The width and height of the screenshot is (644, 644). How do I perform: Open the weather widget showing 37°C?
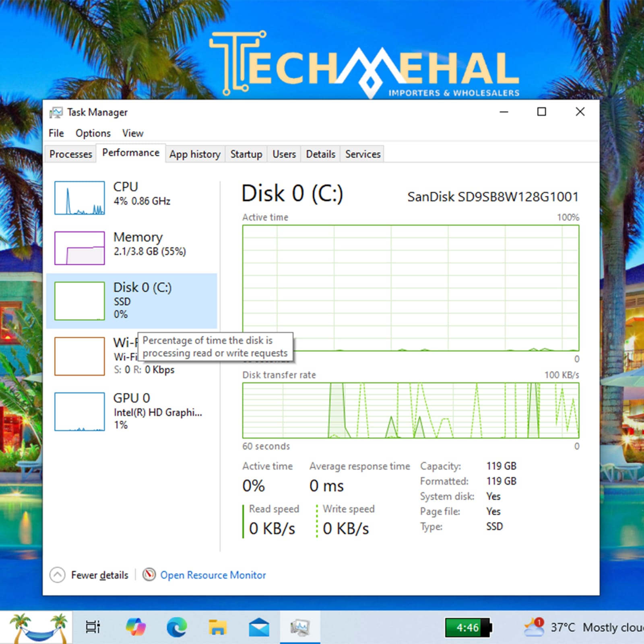(584, 627)
